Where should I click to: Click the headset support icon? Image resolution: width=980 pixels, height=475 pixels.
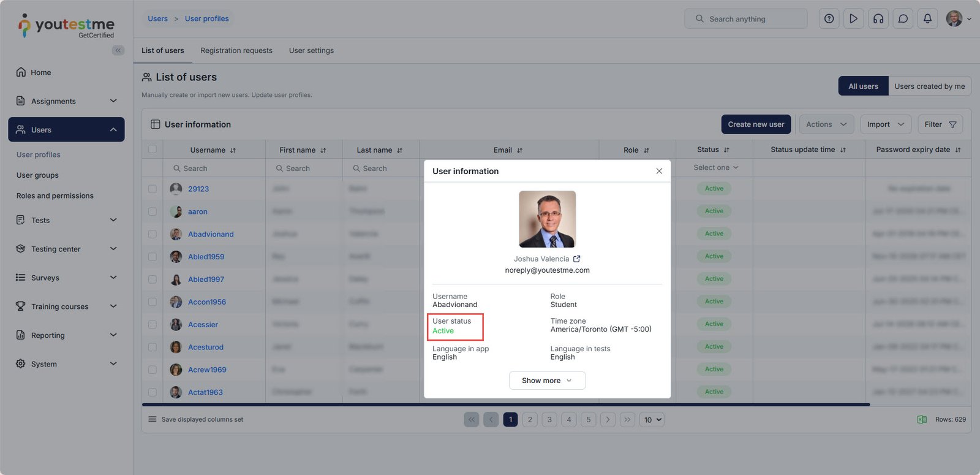(878, 19)
